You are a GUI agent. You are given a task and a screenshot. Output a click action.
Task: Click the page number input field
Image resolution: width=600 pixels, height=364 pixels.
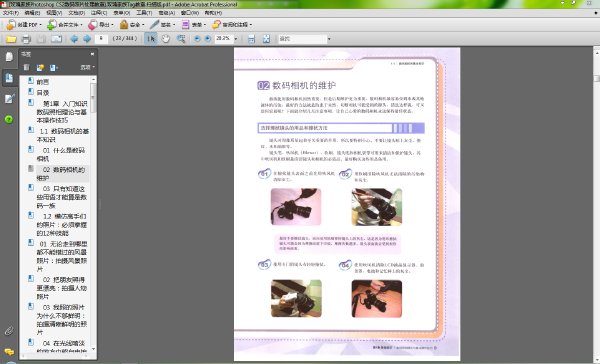(x=101, y=39)
